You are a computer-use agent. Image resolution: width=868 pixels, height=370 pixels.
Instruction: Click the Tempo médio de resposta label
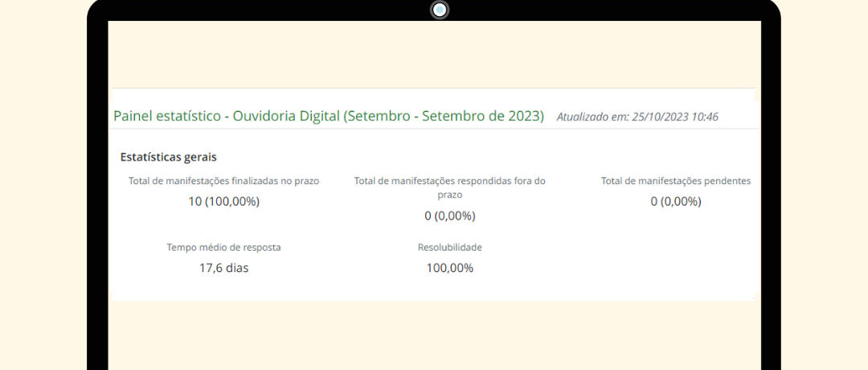point(223,247)
